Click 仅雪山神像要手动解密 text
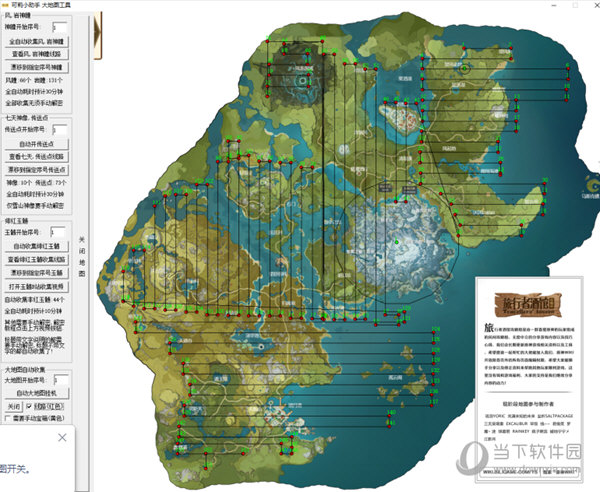Viewport: 600px width, 492px height. [x=35, y=205]
